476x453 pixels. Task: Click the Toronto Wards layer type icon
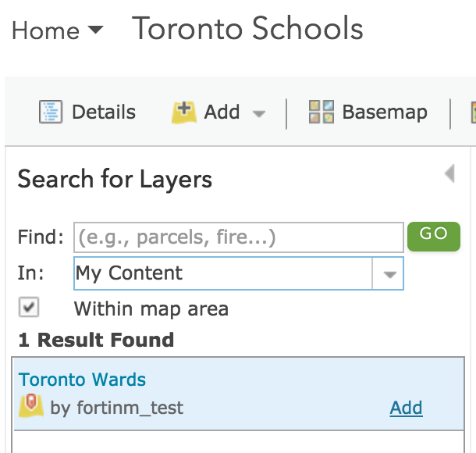[31, 405]
